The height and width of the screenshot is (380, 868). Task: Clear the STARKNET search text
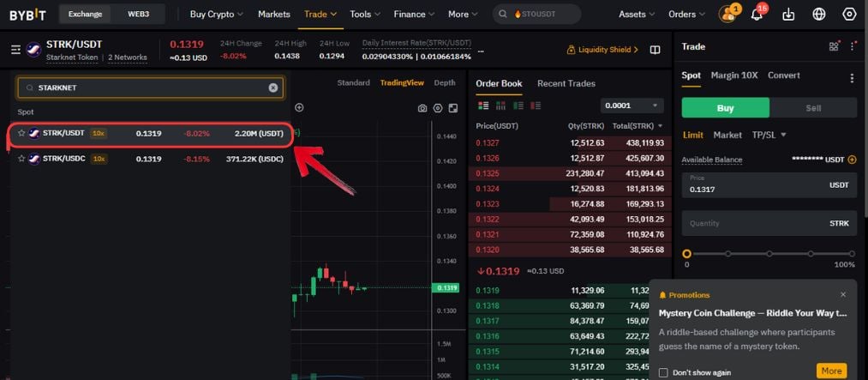coord(273,87)
